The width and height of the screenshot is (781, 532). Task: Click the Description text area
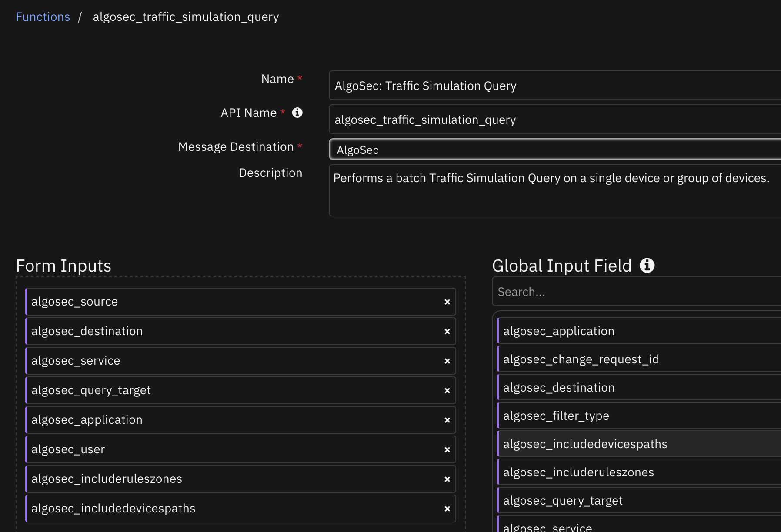tap(555, 190)
